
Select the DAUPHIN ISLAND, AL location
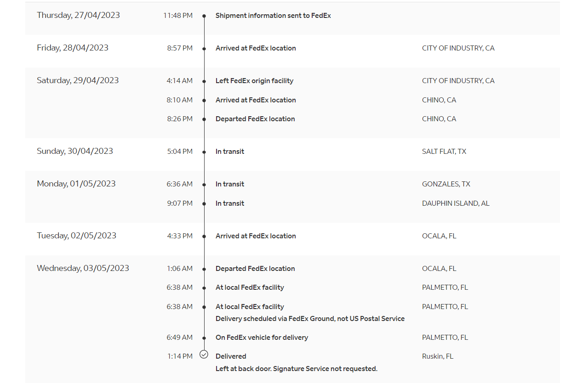click(x=456, y=203)
